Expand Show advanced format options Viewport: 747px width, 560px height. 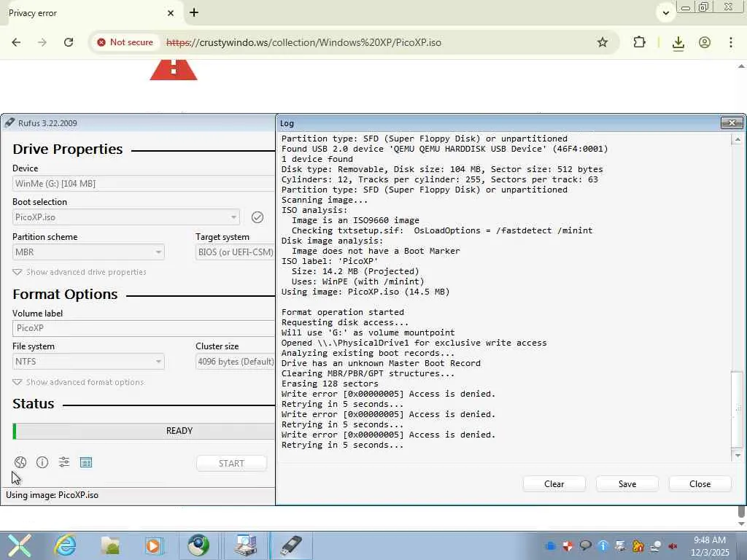[78, 382]
